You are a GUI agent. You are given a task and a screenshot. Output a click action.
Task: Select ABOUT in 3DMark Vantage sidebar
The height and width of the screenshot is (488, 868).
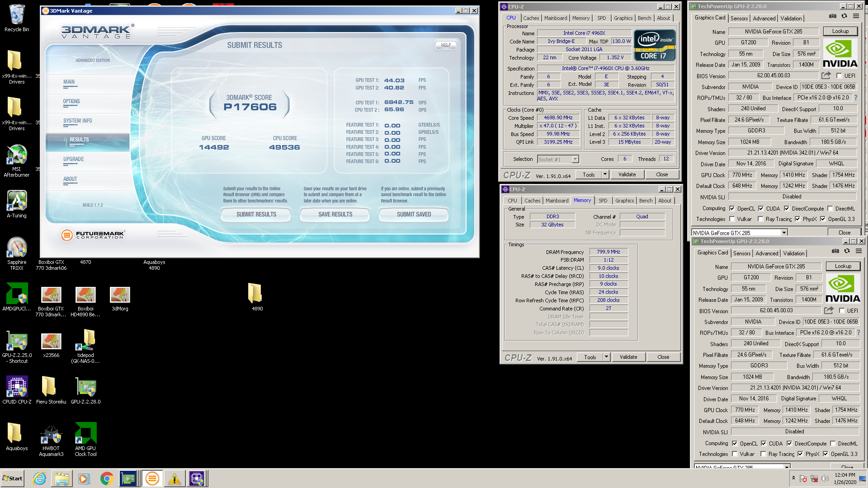tap(70, 179)
